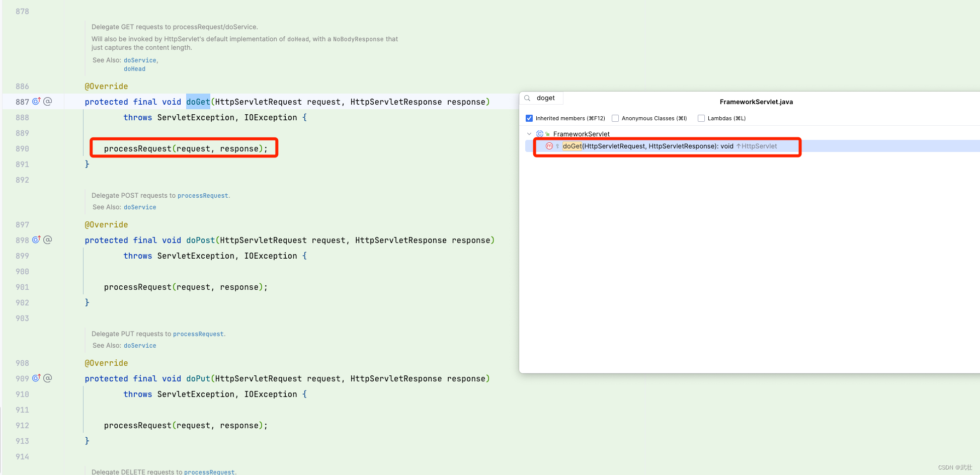Click the FrameworkServlet class name in the popup tree
This screenshot has height=475, width=980.
(582, 134)
